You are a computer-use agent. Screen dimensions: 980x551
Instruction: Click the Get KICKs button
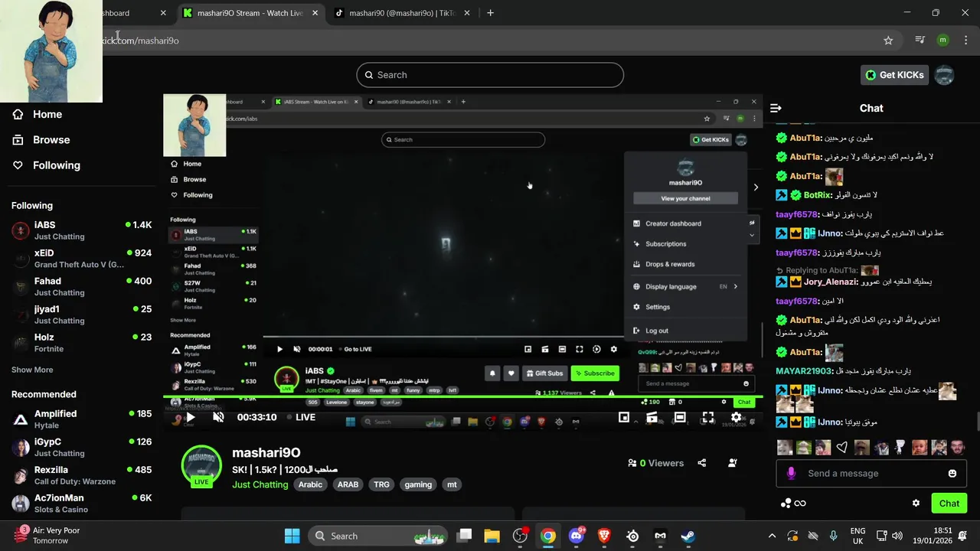tap(894, 75)
